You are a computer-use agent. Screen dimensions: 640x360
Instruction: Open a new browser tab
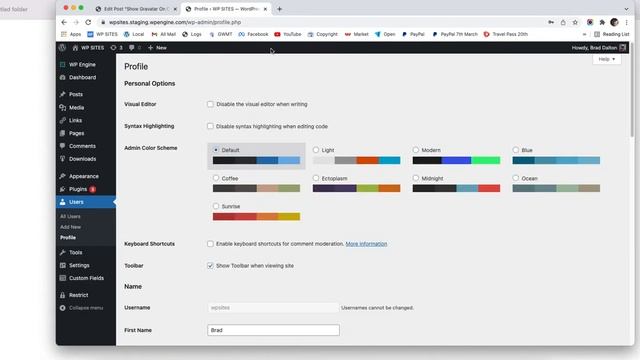point(280,9)
